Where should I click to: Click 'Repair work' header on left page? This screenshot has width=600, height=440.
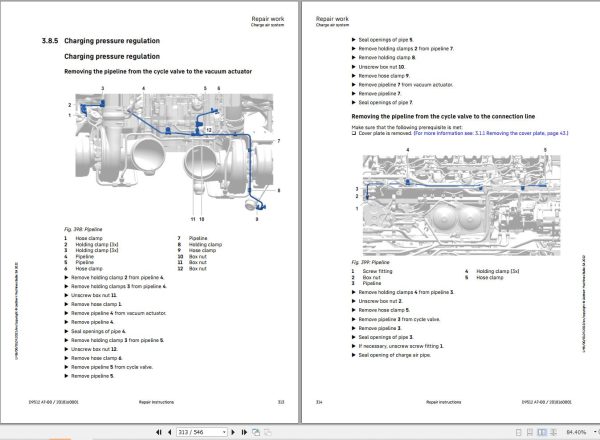click(x=268, y=19)
